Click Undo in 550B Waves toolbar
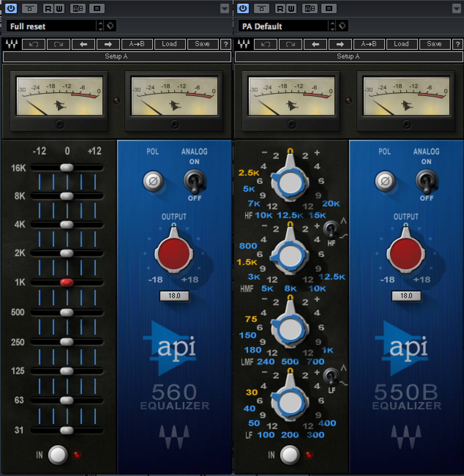This screenshot has width=464, height=476. pyautogui.click(x=266, y=44)
